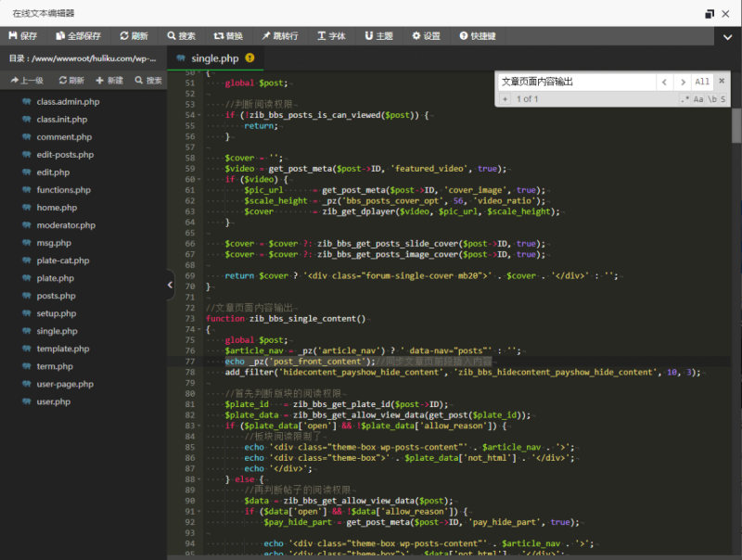Toggle replace mode with the + button
This screenshot has height=560, width=742.
coord(505,99)
